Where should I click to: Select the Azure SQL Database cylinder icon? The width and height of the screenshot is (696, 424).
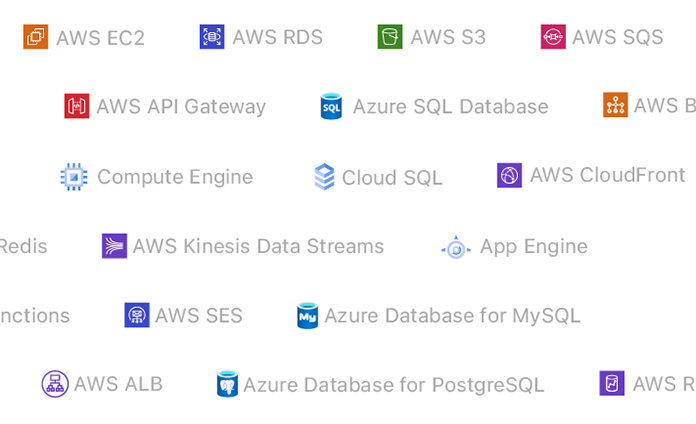pos(331,106)
